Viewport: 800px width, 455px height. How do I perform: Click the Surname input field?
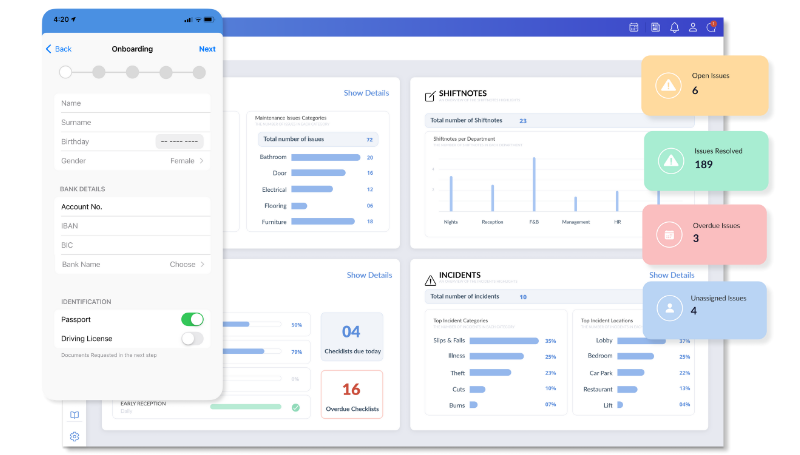coord(133,122)
